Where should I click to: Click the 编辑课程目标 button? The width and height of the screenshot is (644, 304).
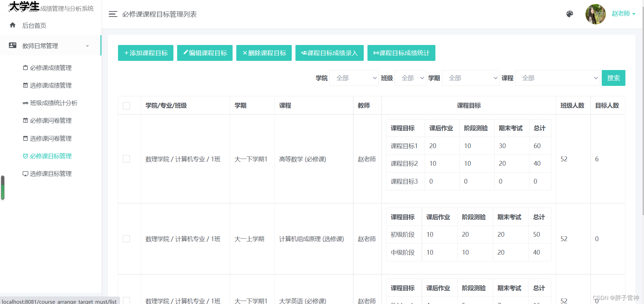205,53
